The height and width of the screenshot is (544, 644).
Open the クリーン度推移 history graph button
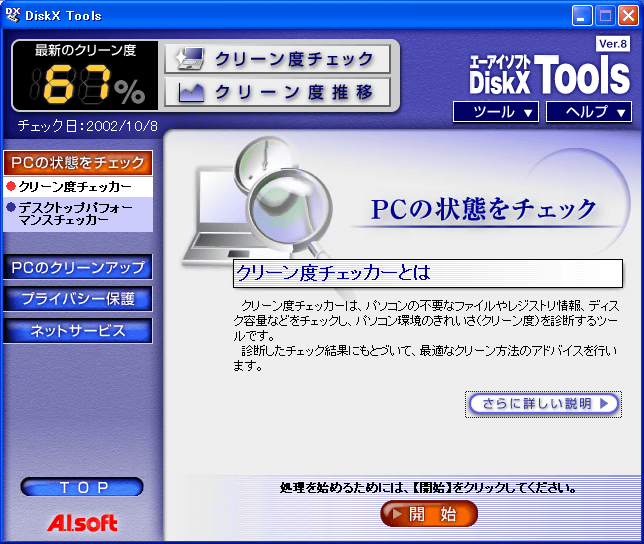coord(277,92)
